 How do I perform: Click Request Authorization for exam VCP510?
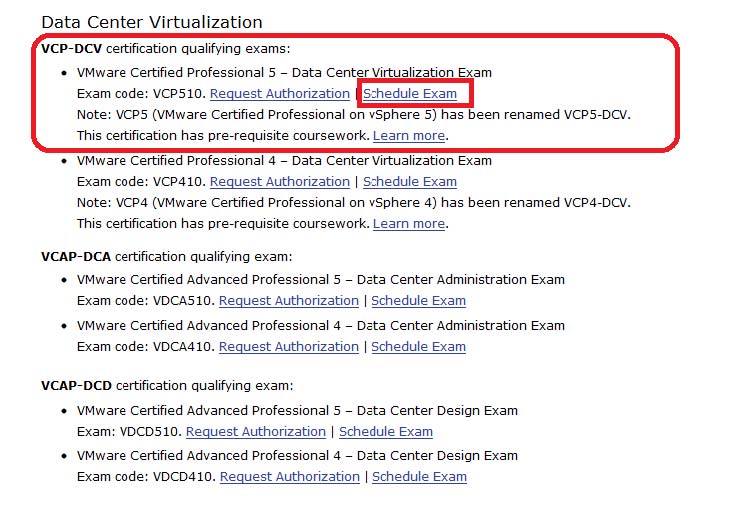tap(280, 94)
